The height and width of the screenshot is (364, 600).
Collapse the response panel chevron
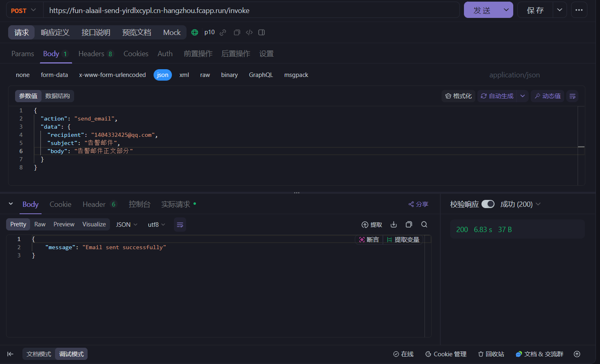tap(11, 204)
